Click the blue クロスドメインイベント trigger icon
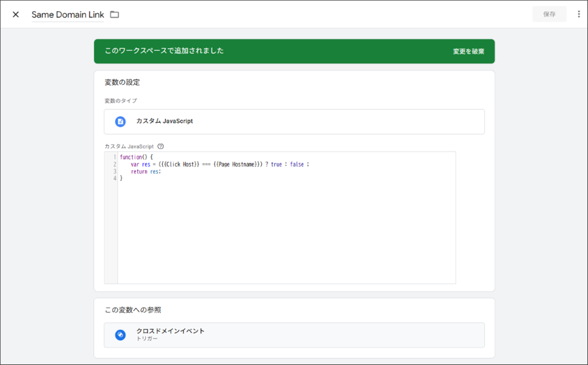This screenshot has height=365, width=588. 120,335
